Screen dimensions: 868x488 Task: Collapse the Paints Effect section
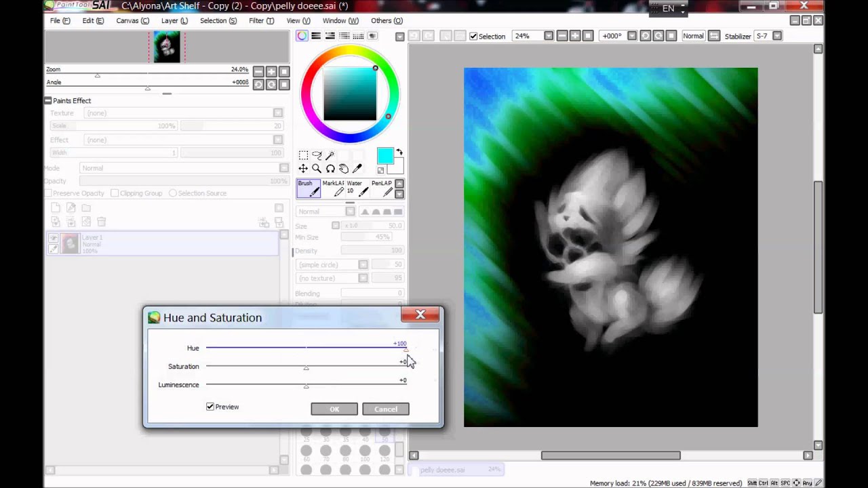tap(48, 100)
